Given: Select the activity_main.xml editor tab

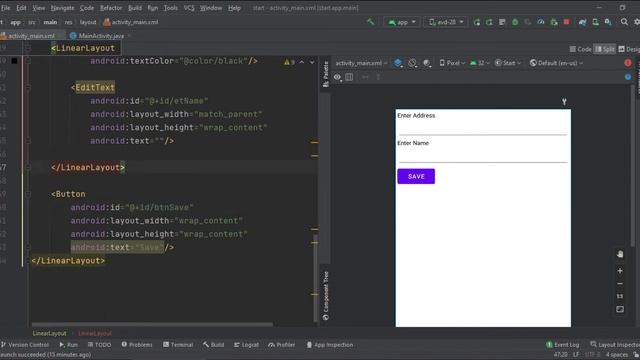Looking at the screenshot, I should (31, 36).
